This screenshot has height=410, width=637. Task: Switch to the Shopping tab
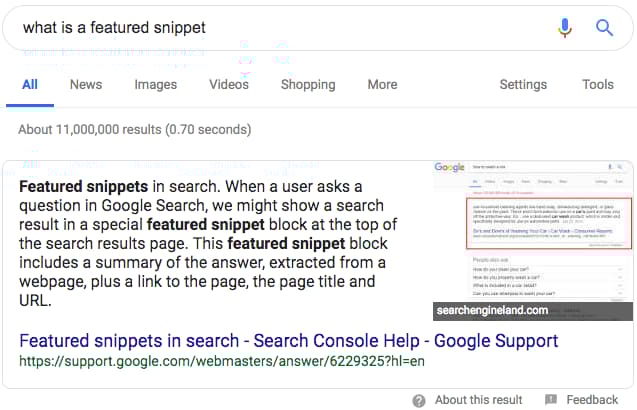click(308, 85)
